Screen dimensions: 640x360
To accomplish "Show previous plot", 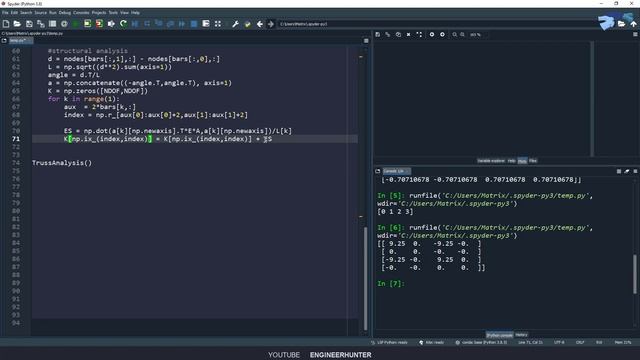I will click(x=431, y=35).
